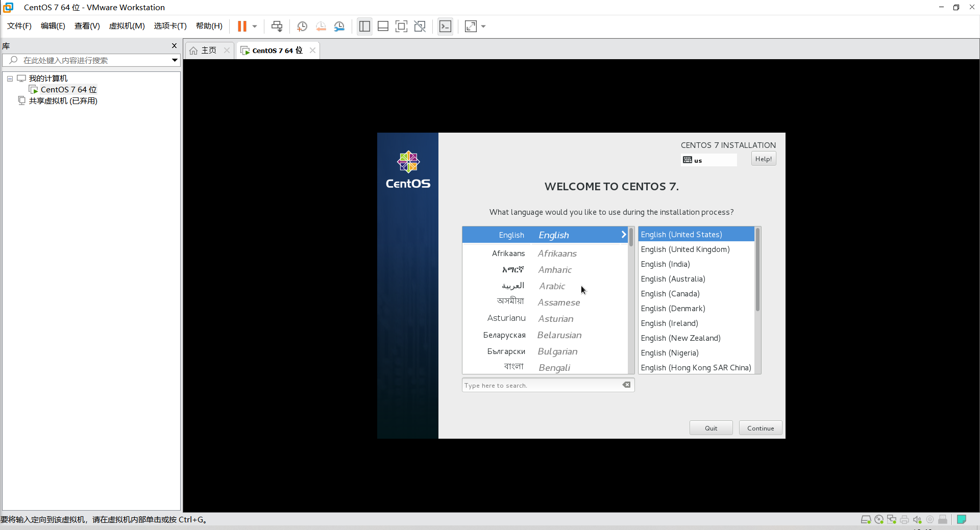
Task: Open the library search dropdown arrow
Action: pyautogui.click(x=175, y=60)
